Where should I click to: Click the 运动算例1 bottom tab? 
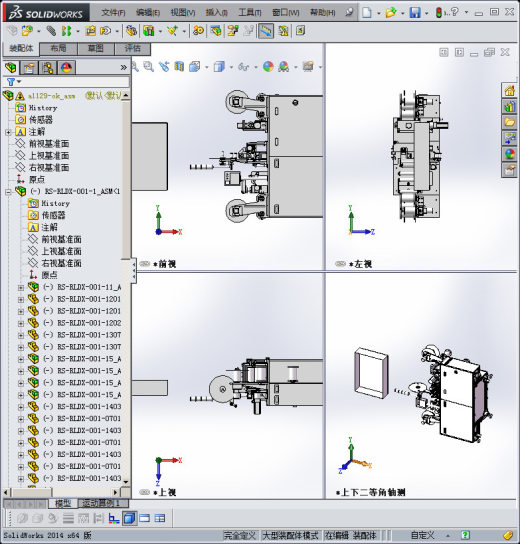tap(103, 503)
